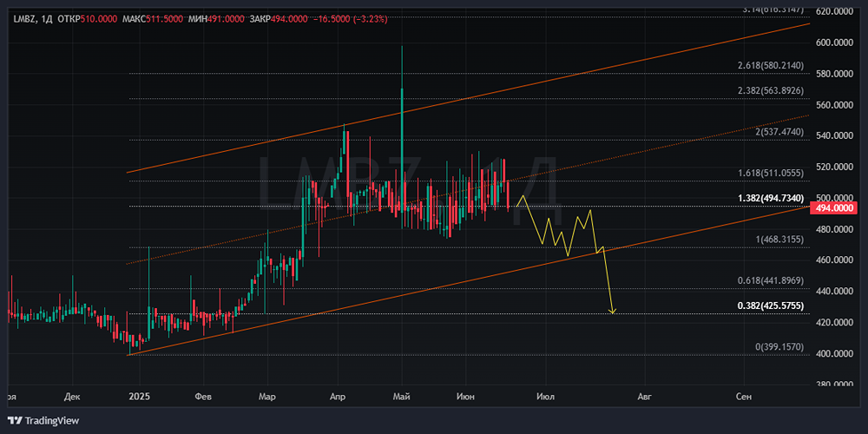This screenshot has width=868, height=434.
Task: Select the bold 1.382(494.7340) Fibonacci label
Action: click(x=771, y=198)
